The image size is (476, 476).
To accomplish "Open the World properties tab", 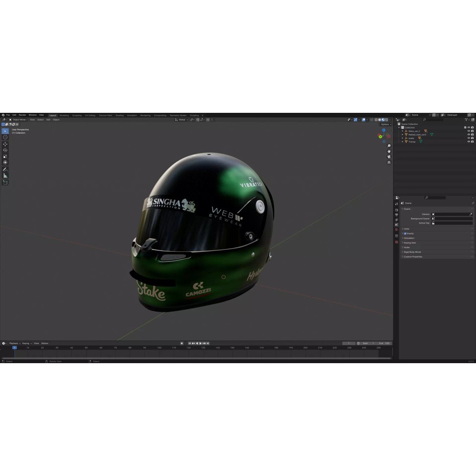I will pyautogui.click(x=397, y=230).
